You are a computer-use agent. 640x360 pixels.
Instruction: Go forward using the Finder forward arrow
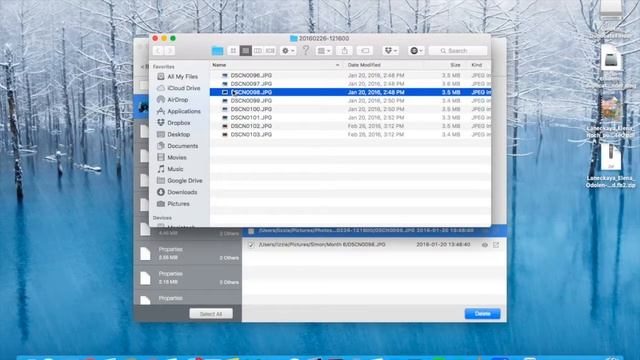[x=169, y=51]
